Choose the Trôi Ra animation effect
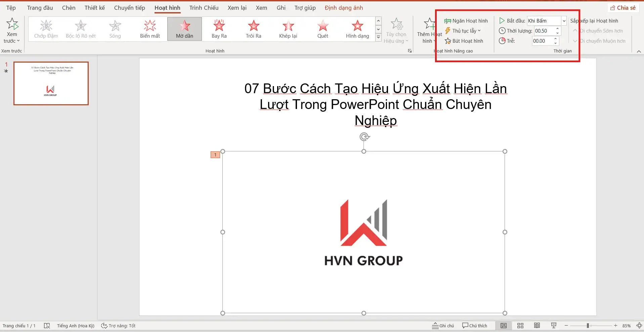This screenshot has height=332, width=644. (x=253, y=29)
